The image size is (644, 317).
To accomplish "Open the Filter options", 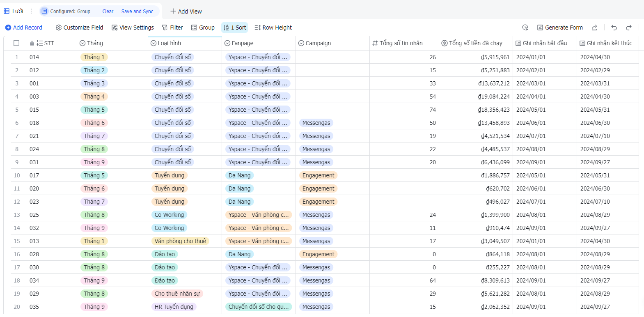I will point(172,28).
